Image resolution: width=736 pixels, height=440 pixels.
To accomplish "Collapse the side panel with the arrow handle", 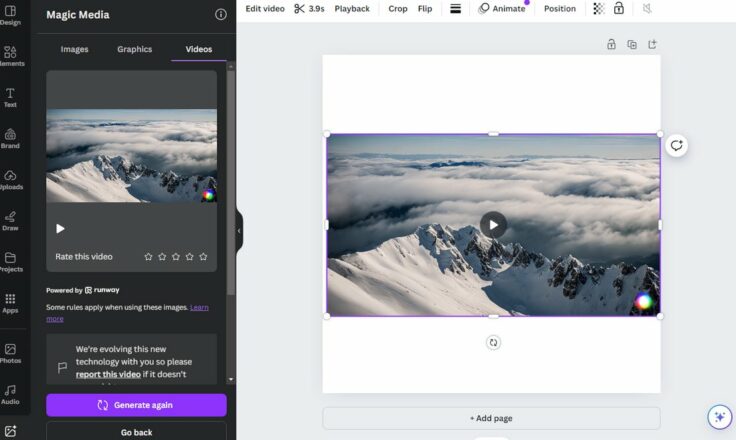I will click(238, 230).
